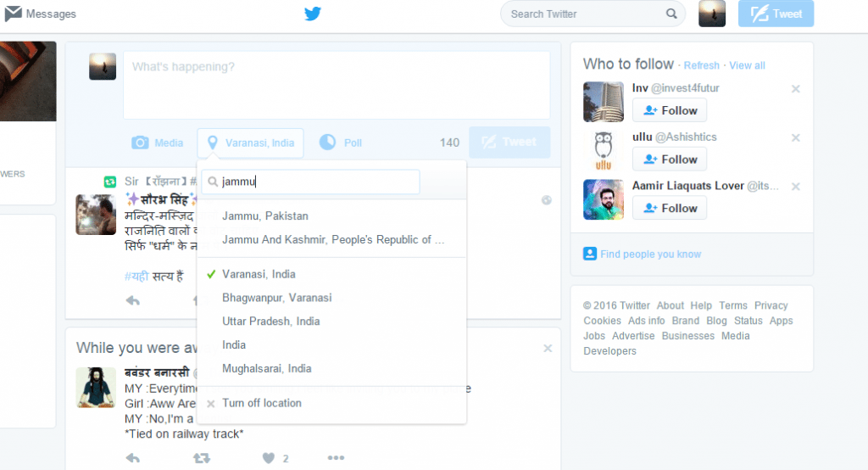Open the Privacy footer link
This screenshot has height=470, width=868.
click(771, 305)
